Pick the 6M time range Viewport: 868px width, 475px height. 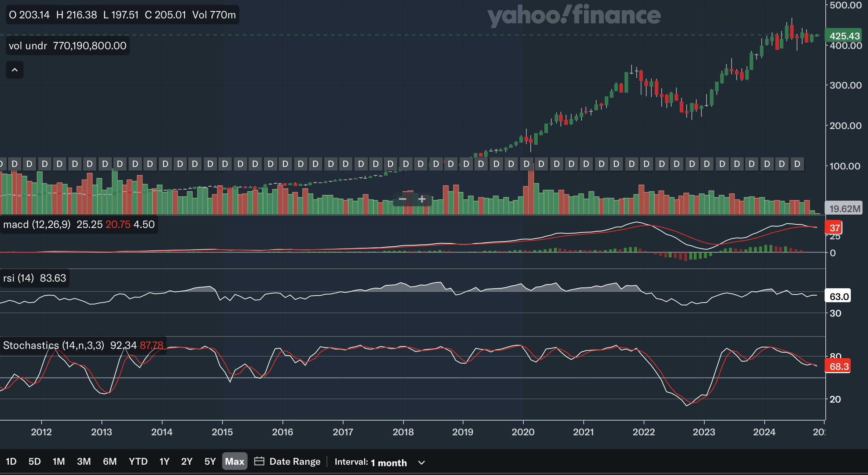pos(110,461)
